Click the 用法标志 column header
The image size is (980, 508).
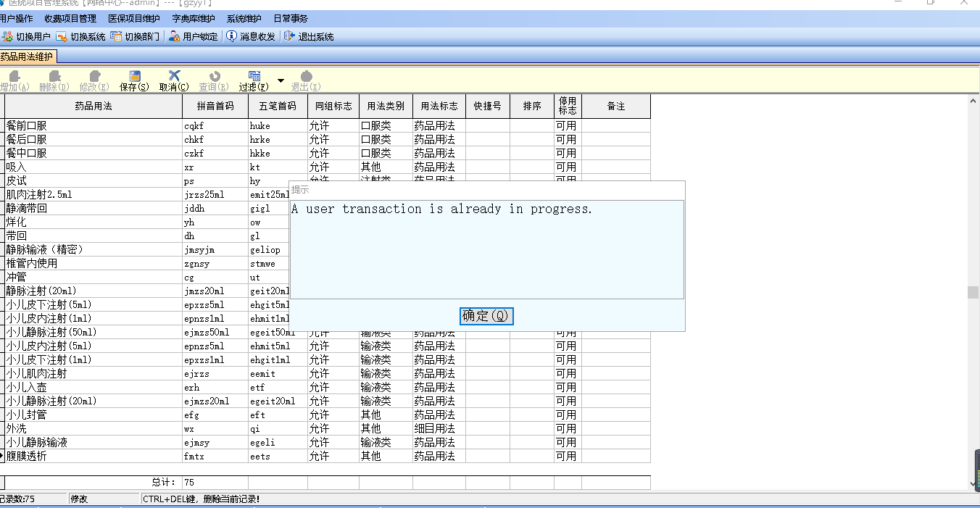(x=439, y=107)
